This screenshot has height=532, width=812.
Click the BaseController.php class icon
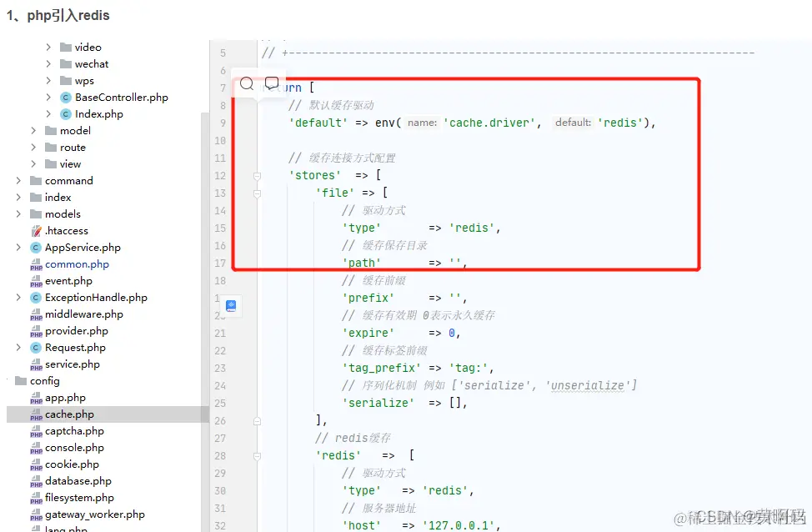(66, 98)
